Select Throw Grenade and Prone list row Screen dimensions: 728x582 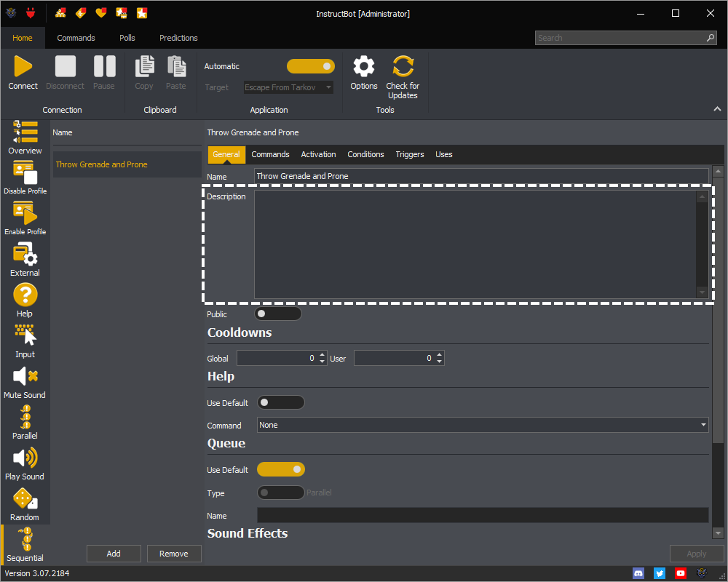[127, 164]
